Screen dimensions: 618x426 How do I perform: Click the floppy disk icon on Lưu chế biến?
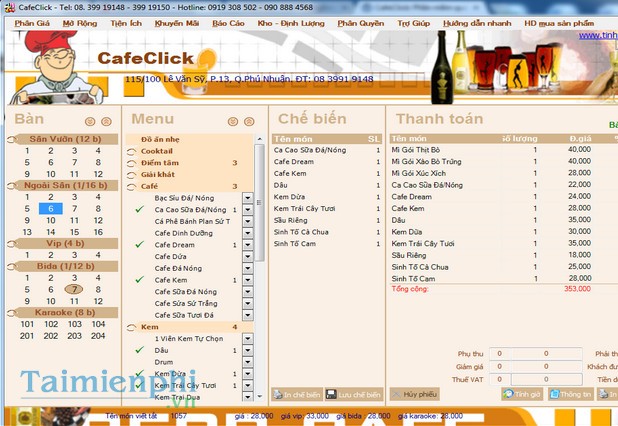[x=331, y=394]
